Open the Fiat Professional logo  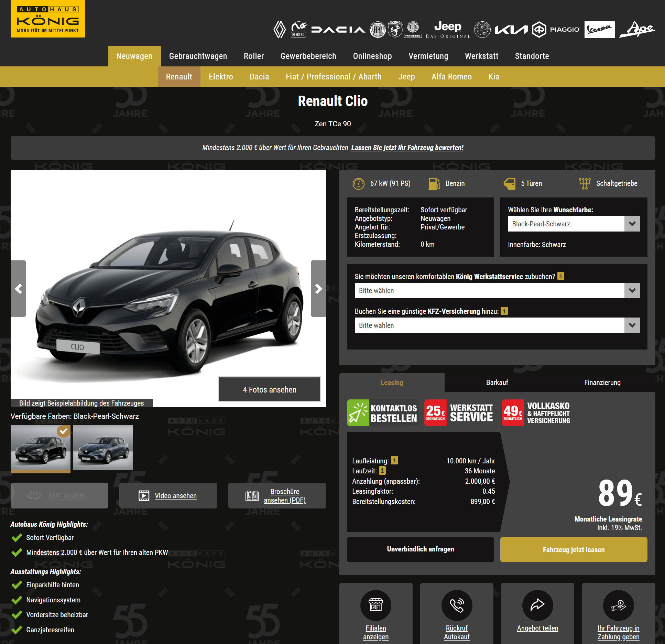pyautogui.click(x=413, y=30)
